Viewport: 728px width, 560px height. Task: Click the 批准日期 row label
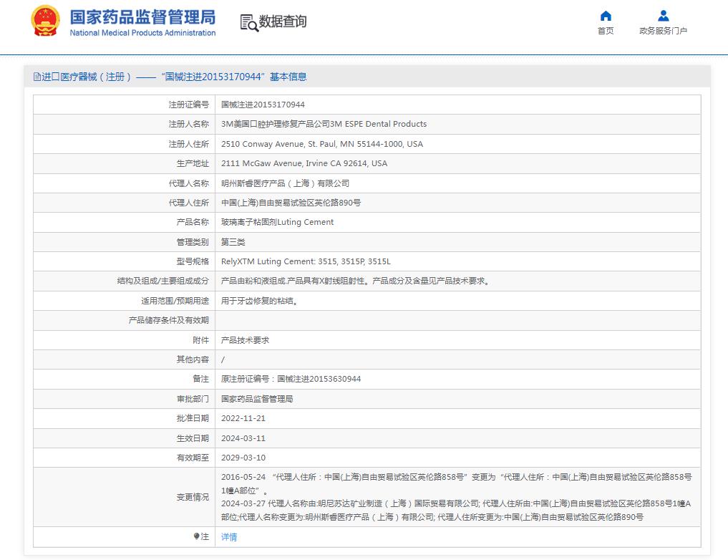coord(193,418)
